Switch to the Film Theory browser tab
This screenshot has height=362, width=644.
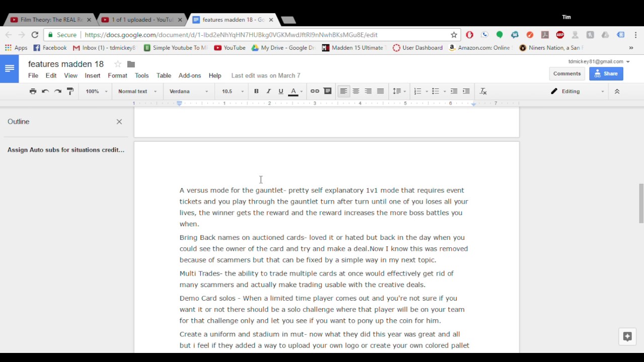51,20
